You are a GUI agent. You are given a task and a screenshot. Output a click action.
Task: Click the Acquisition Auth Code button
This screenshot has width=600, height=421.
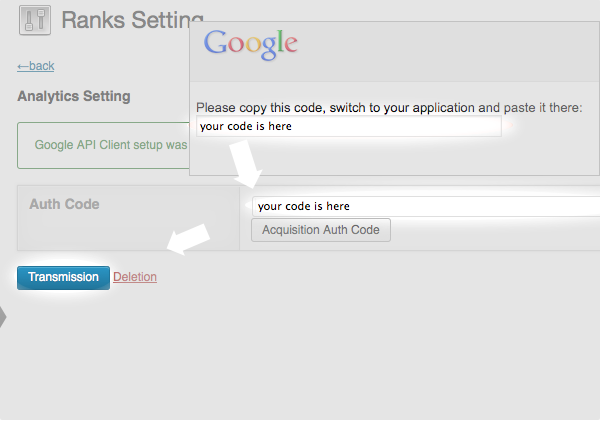click(321, 230)
